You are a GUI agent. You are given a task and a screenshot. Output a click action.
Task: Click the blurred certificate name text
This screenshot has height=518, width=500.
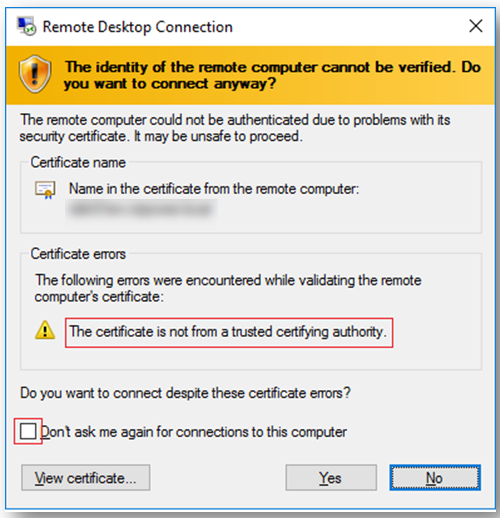pos(142,209)
